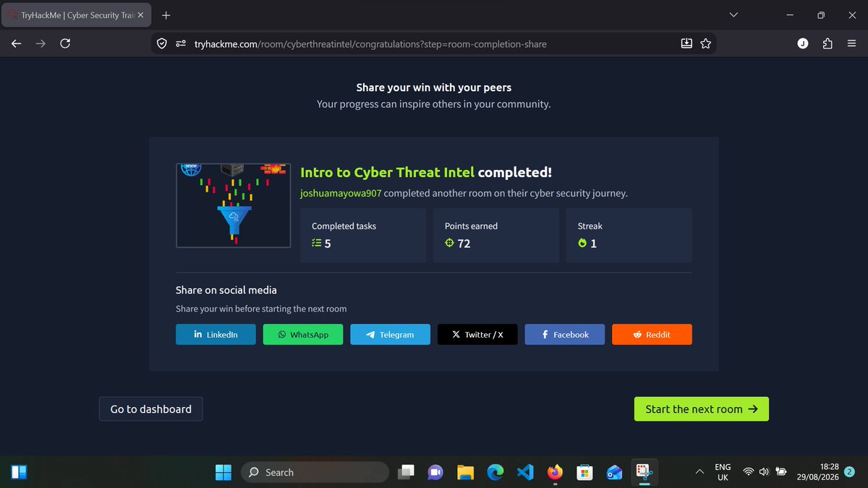Image resolution: width=868 pixels, height=488 pixels.
Task: Open the notification badge showing 2
Action: [x=850, y=471]
